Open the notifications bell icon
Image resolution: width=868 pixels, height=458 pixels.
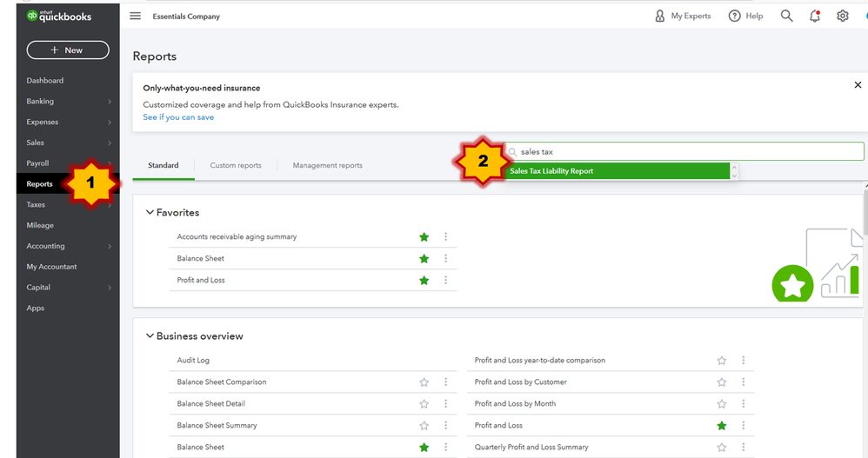(815, 16)
